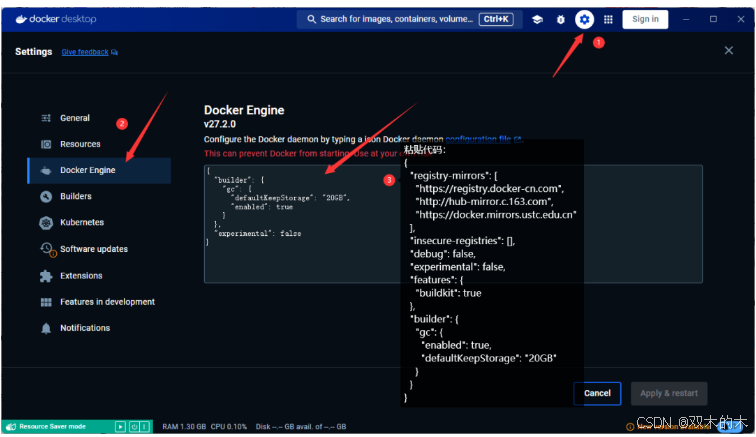This screenshot has height=437, width=756.
Task: Open Extensions settings section
Action: 99,275
